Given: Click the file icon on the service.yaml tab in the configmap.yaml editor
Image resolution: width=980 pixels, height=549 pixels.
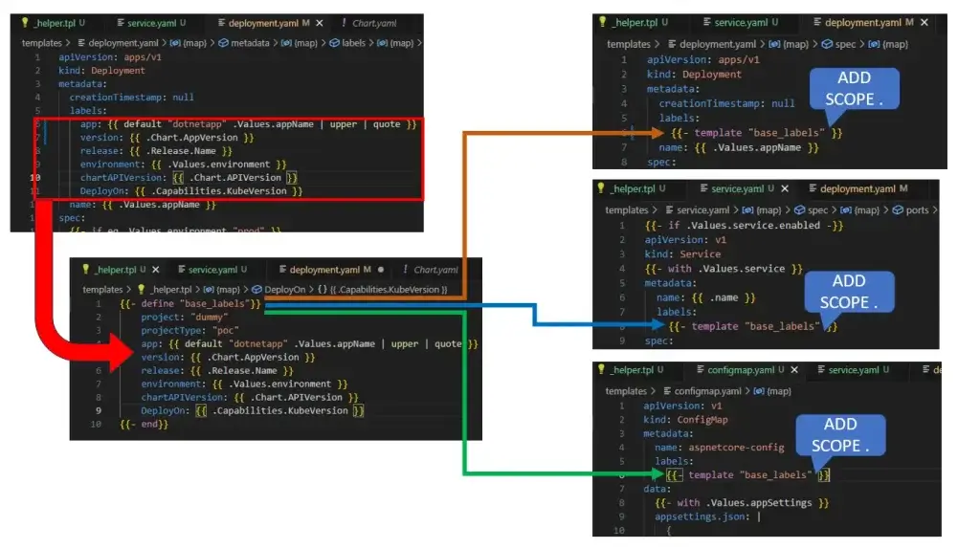Looking at the screenshot, I should [x=821, y=370].
